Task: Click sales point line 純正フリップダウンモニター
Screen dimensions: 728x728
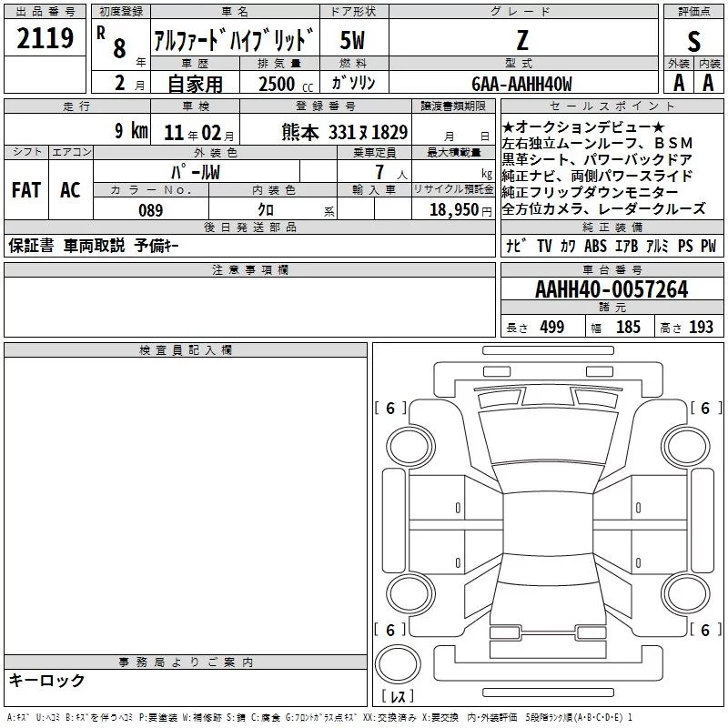Action: pos(590,192)
